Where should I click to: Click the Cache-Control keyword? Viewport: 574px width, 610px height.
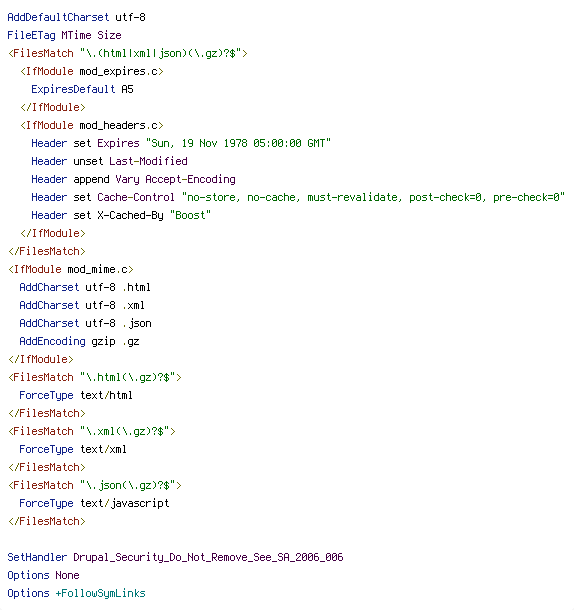(136, 197)
